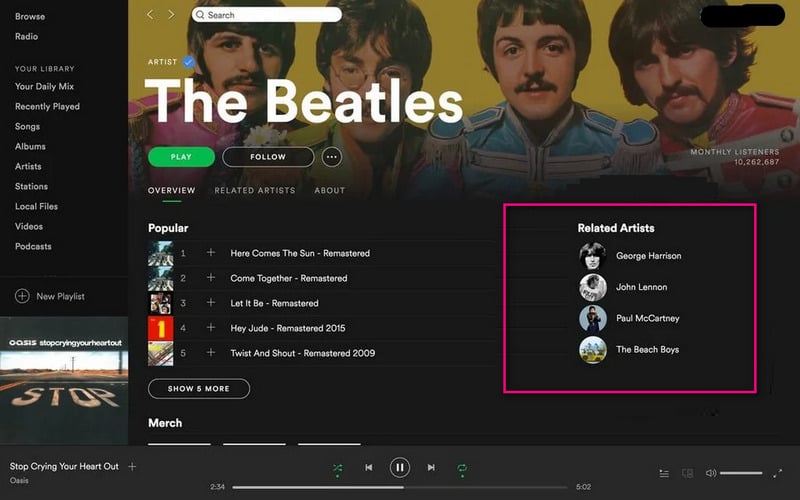Click the verified artist badge

tap(189, 62)
